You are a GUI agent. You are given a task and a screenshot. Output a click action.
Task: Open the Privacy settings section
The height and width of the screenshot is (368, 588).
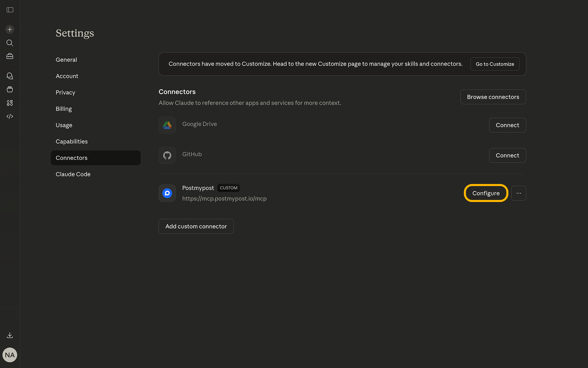(x=65, y=92)
